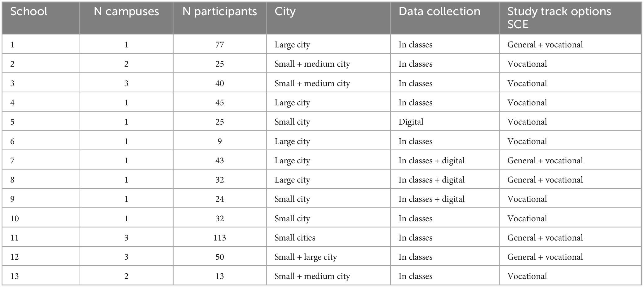This screenshot has width=644, height=287.
Task: Click school 13's Small + medium city cell
Action: pos(329,276)
